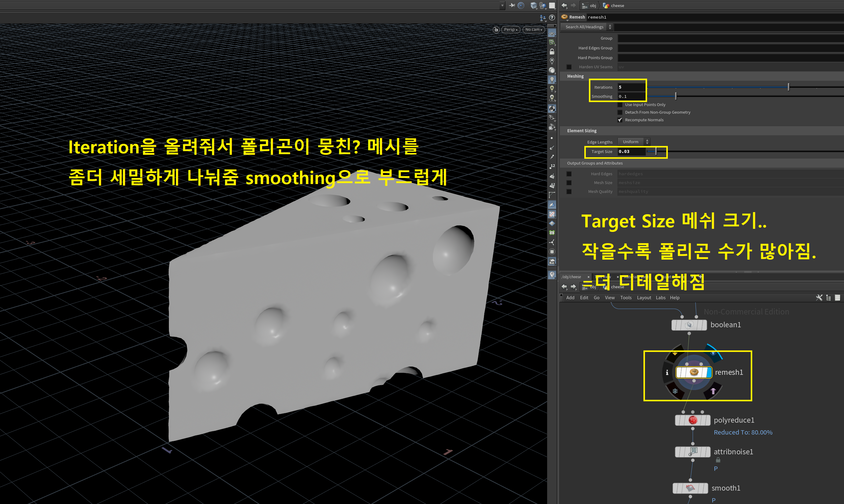Open the Labs menu in network editor
The image size is (844, 504).
(x=660, y=297)
